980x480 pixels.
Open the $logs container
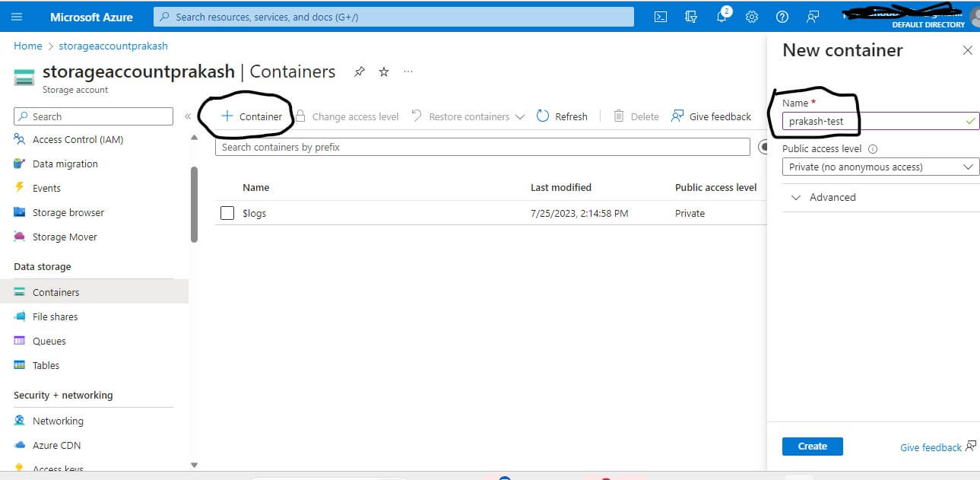254,213
